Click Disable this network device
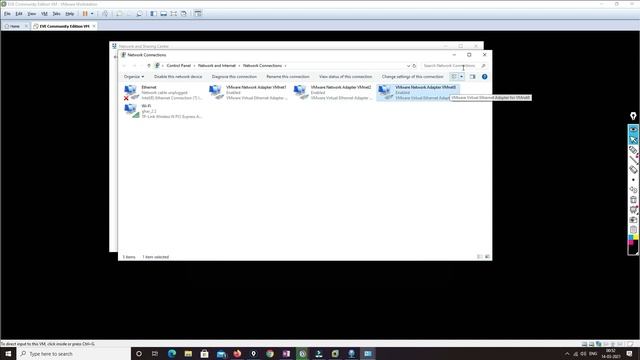 [178, 77]
